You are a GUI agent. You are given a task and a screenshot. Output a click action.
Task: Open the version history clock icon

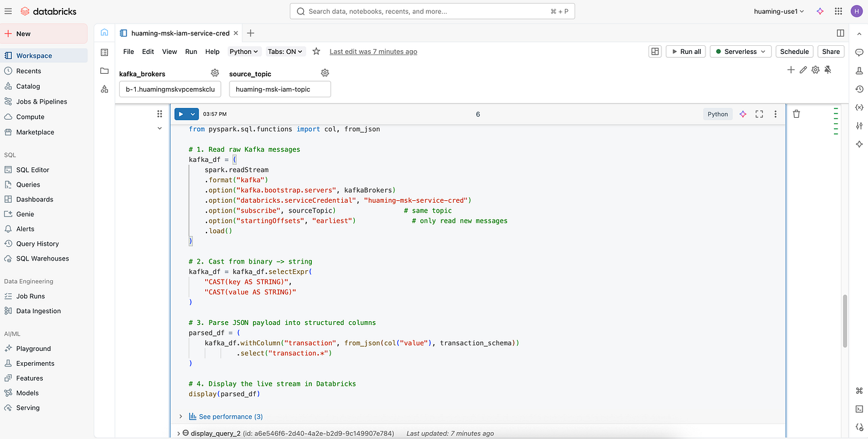tap(859, 89)
